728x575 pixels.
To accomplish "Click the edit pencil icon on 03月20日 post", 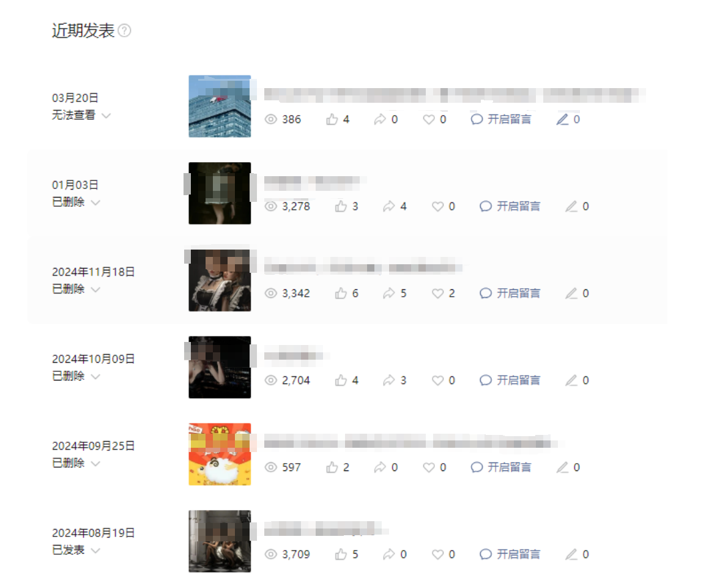I will [562, 119].
